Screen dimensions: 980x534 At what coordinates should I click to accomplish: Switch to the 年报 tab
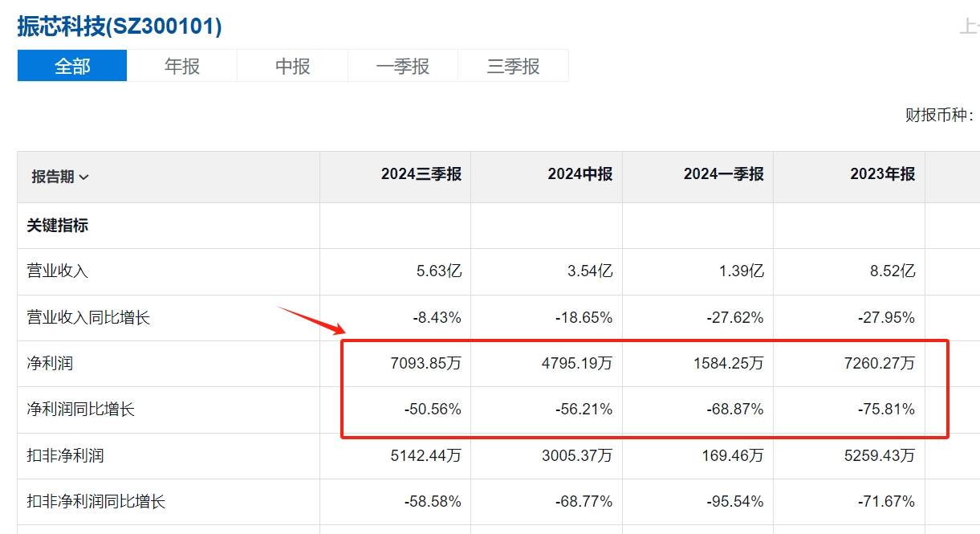pyautogui.click(x=182, y=66)
